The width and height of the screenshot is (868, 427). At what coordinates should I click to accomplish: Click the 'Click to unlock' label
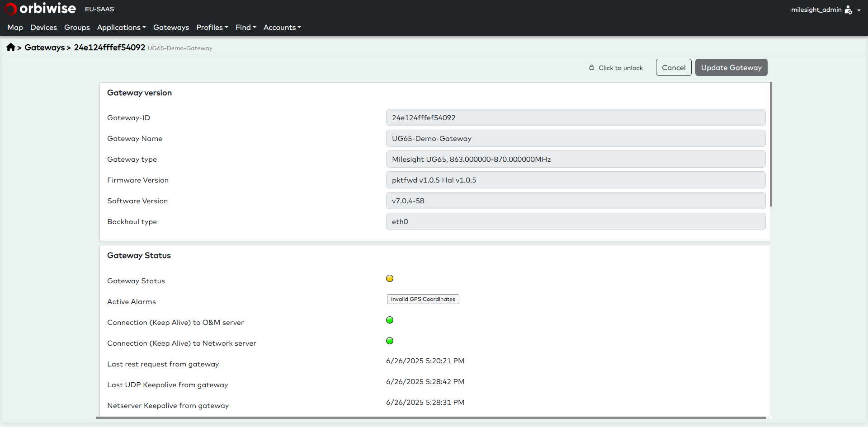click(621, 68)
